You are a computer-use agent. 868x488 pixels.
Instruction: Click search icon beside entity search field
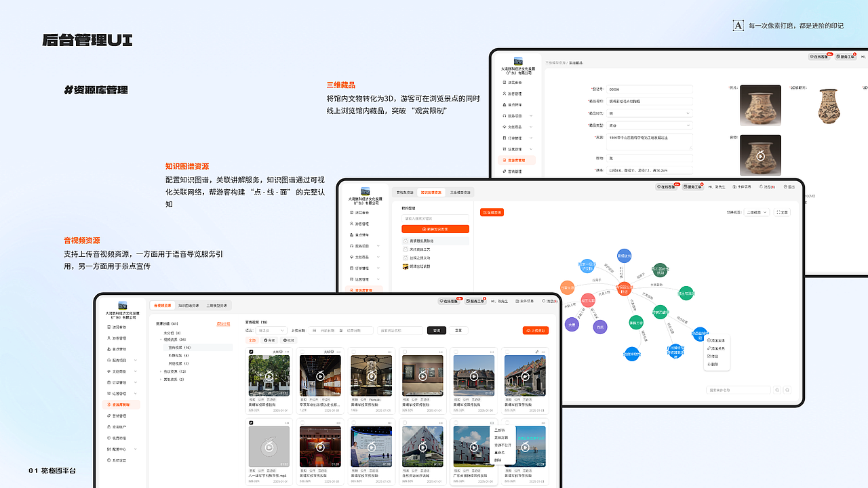point(777,390)
